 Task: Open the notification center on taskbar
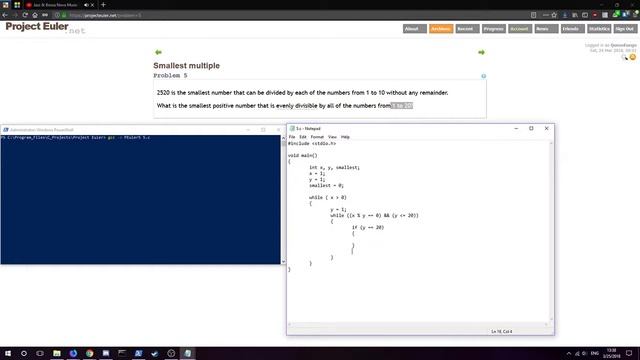pos(629,353)
